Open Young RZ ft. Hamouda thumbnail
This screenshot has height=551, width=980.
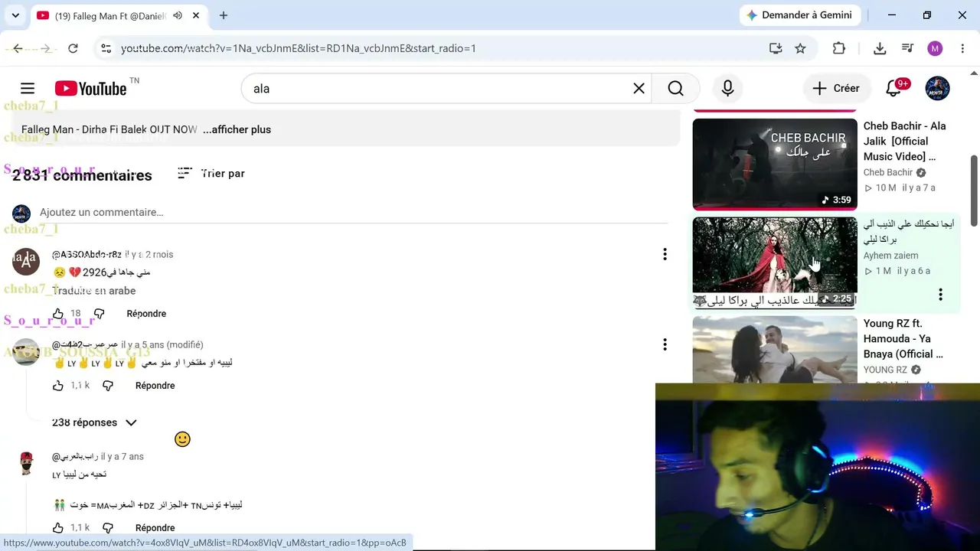(775, 350)
